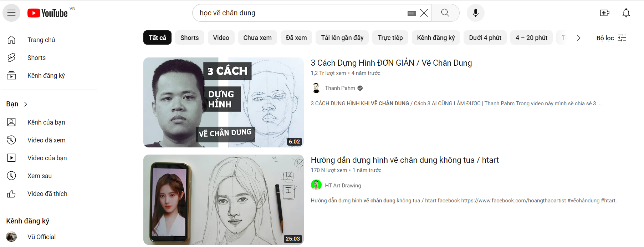Click the magnifier search button
Screen dimensions: 644x247
445,13
